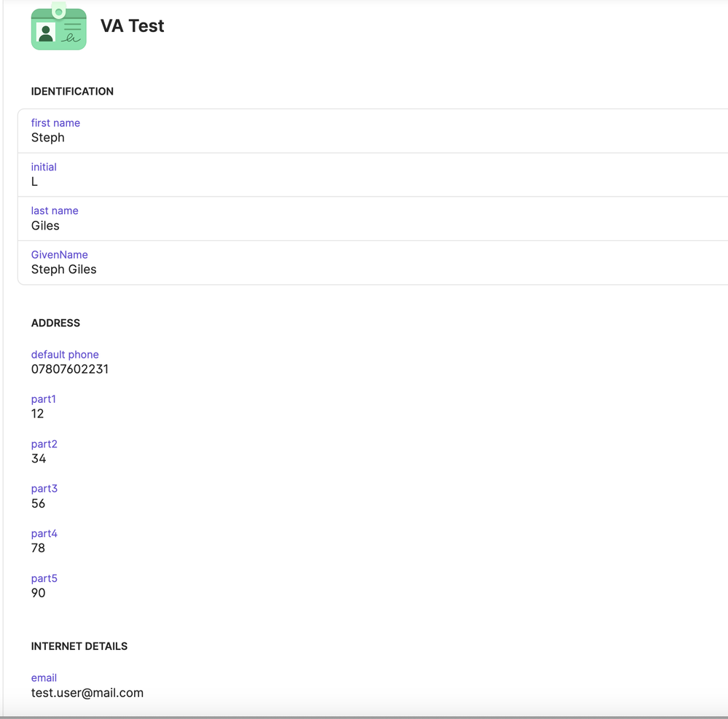Select the part1 value 12

37,414
